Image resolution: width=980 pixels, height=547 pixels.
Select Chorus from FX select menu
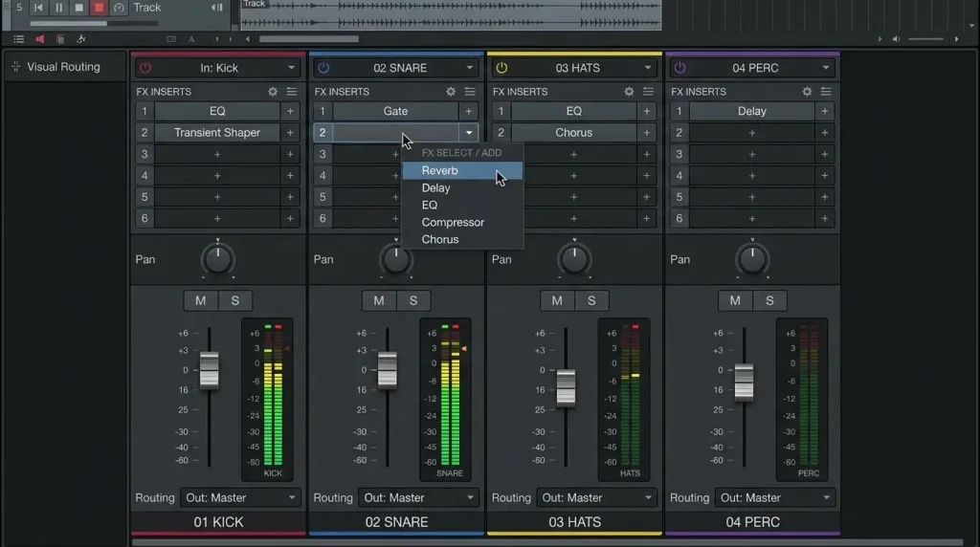pos(462,240)
